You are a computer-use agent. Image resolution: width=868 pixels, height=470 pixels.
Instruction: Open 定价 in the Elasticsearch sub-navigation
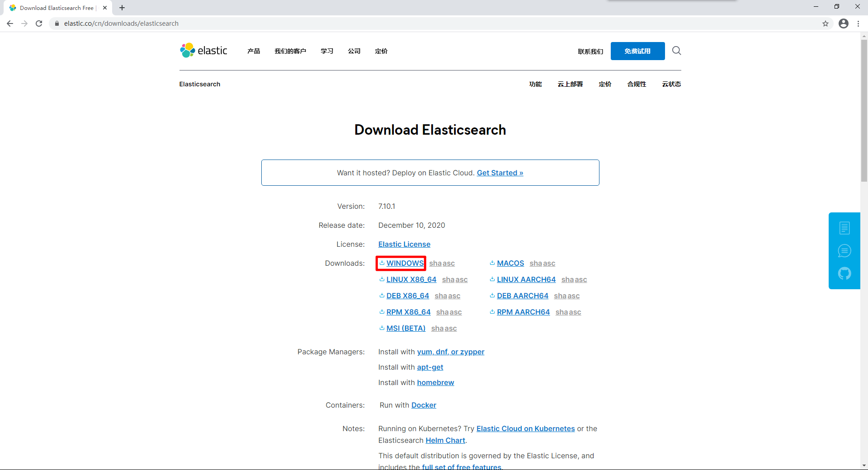click(605, 84)
